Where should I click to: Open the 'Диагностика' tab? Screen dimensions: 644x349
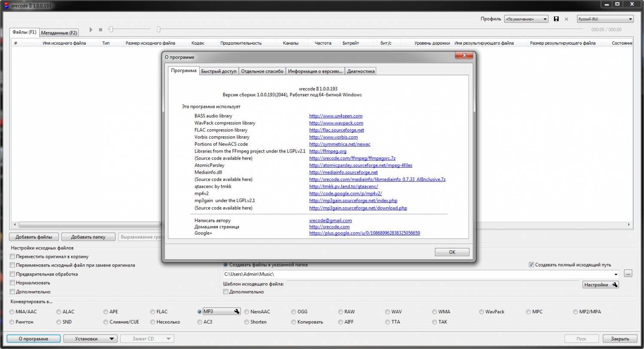(x=361, y=71)
